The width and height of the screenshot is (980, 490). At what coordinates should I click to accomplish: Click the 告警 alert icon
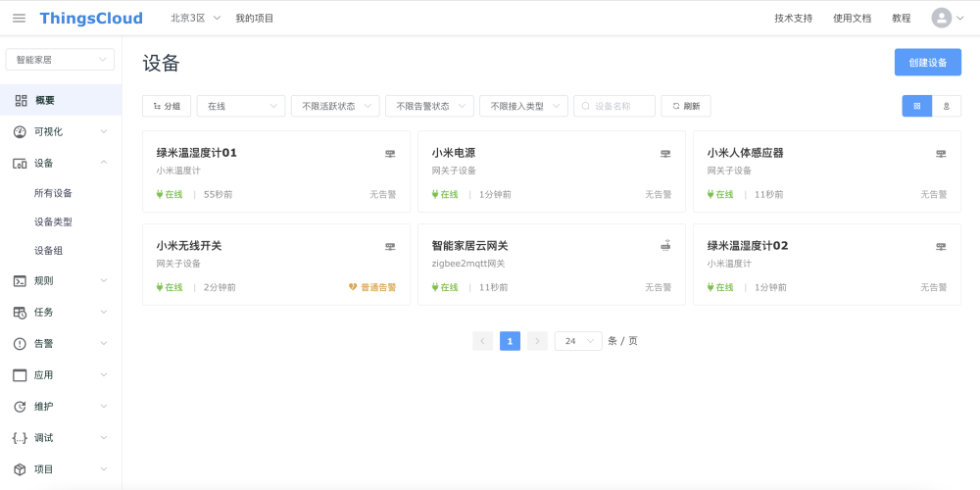pos(20,344)
